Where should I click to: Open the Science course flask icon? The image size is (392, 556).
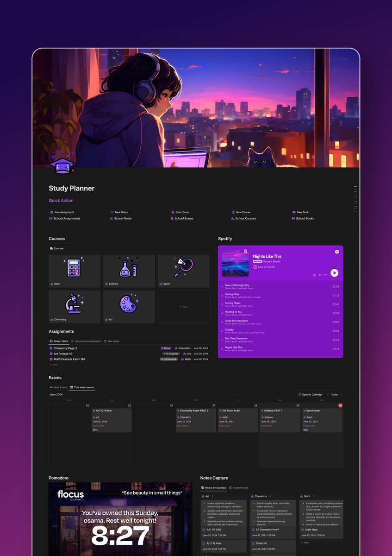click(128, 267)
